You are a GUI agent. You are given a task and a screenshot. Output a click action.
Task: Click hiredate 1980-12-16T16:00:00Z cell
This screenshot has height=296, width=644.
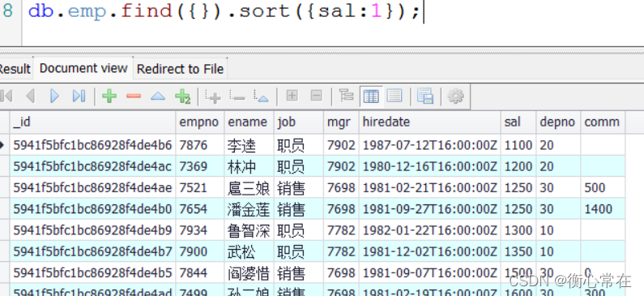tap(430, 166)
